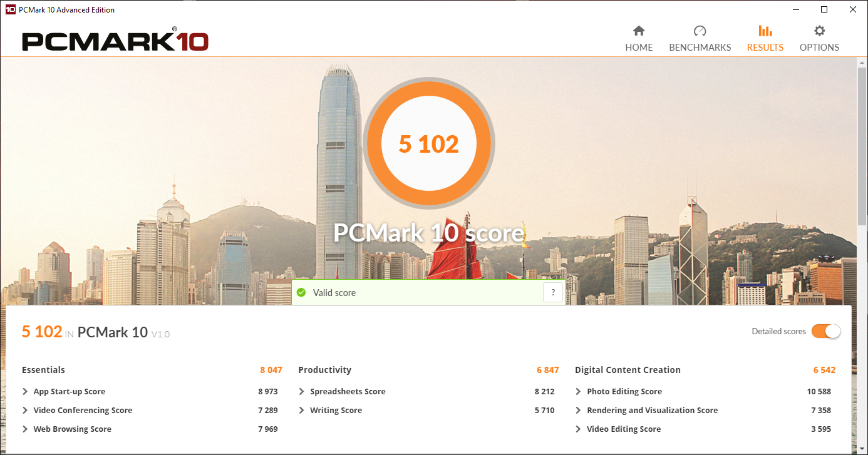Select the RESULTS tab label
This screenshot has height=455, width=868.
(765, 48)
